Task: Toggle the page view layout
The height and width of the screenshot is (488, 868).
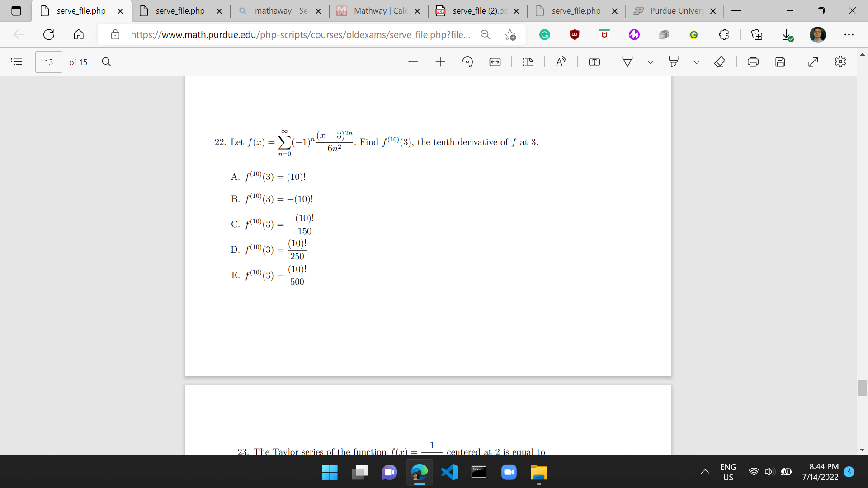Action: [x=528, y=62]
